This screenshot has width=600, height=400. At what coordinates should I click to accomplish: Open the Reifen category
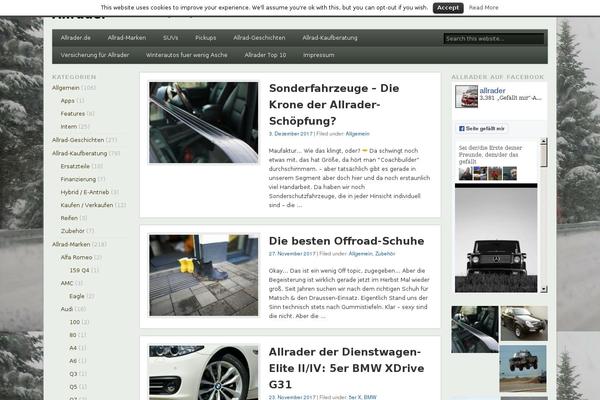tap(69, 218)
